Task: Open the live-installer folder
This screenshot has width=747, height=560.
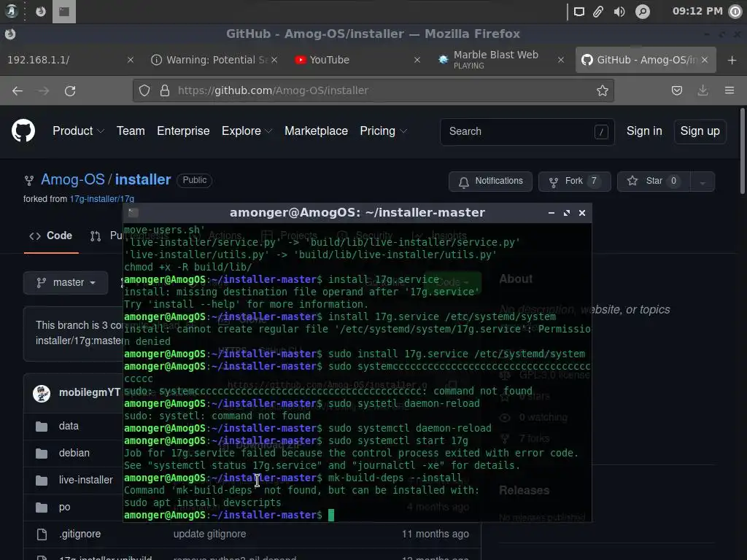Action: click(86, 480)
